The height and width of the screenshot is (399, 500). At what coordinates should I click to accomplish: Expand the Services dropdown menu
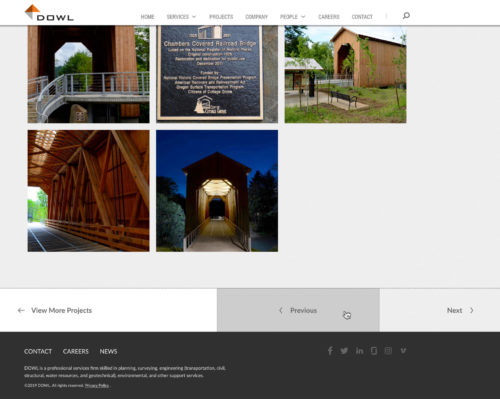181,17
